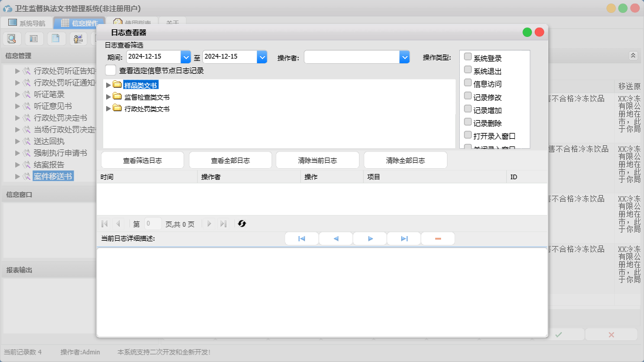Check the 查看选定信息节点日志记录 box
This screenshot has width=644, height=362.
click(111, 70)
